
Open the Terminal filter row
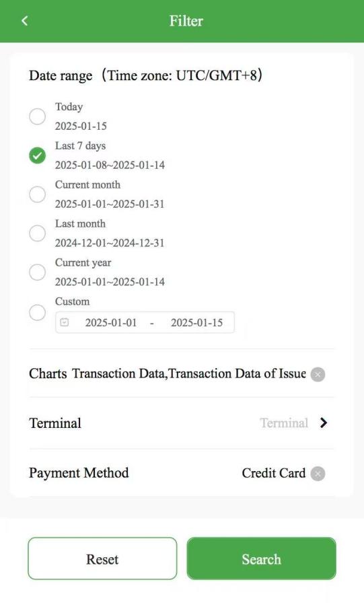(x=182, y=423)
